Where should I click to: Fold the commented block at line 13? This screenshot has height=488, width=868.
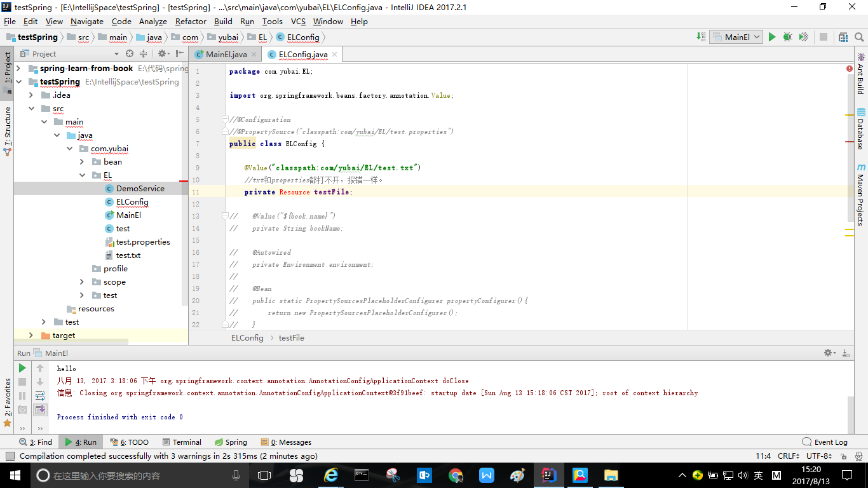tap(225, 216)
